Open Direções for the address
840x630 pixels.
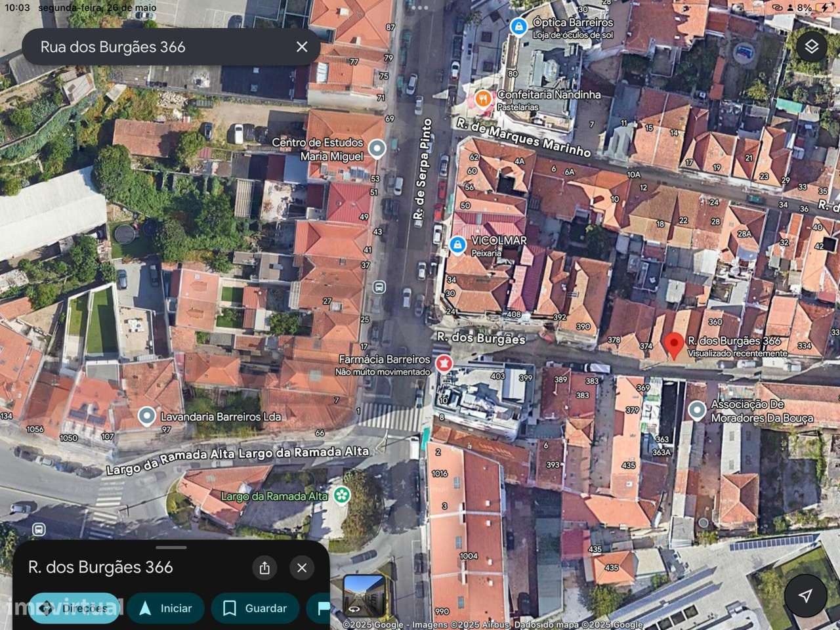pos(72,608)
